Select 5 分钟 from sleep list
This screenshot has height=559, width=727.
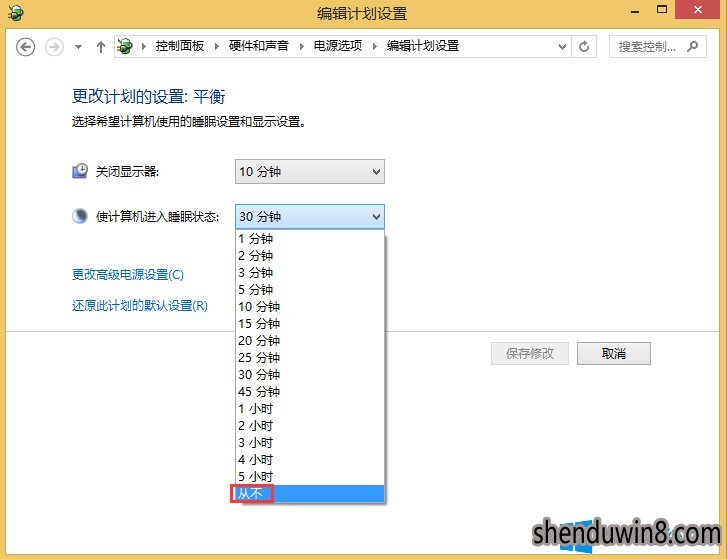click(310, 290)
